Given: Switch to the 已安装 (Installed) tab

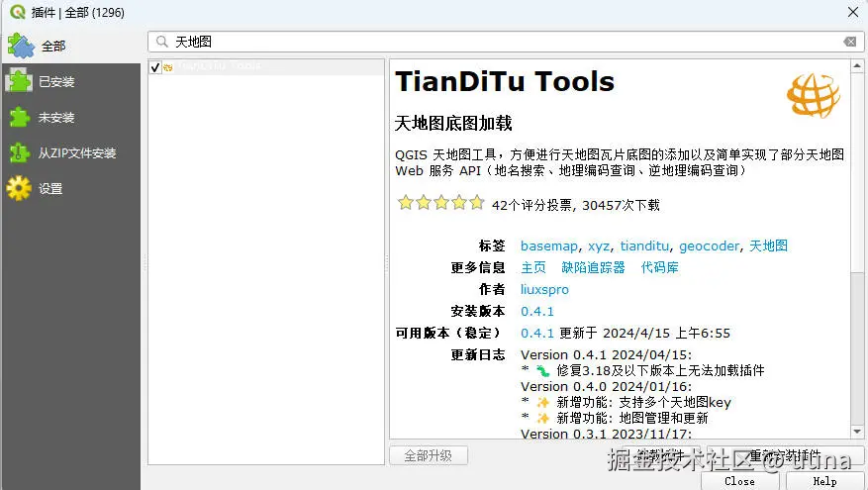Looking at the screenshot, I should [x=71, y=81].
